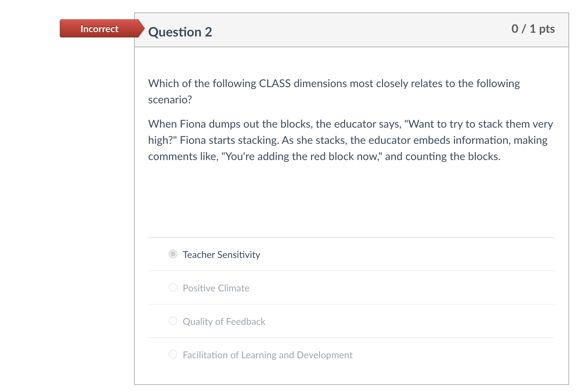
Task: Click the quote "You're adding the red block now"
Action: (x=302, y=156)
